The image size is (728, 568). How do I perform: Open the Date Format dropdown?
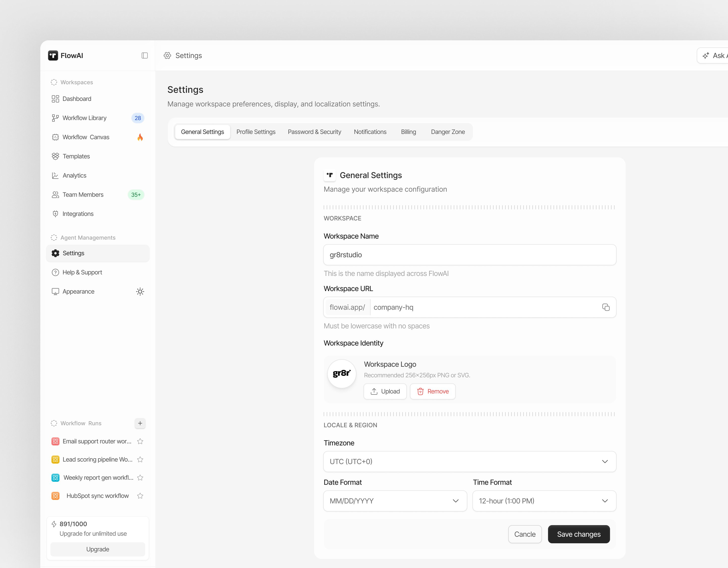pyautogui.click(x=395, y=501)
